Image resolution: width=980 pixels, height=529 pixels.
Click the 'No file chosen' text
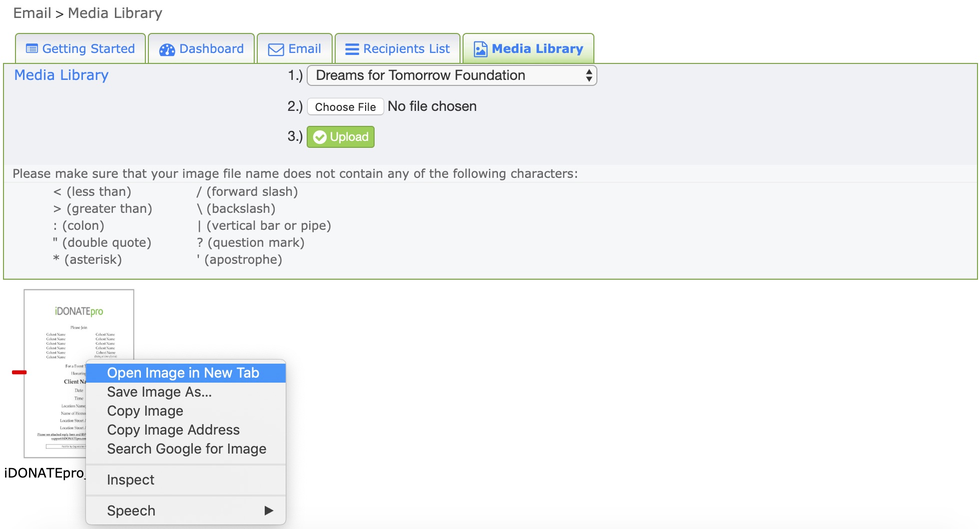coord(432,106)
